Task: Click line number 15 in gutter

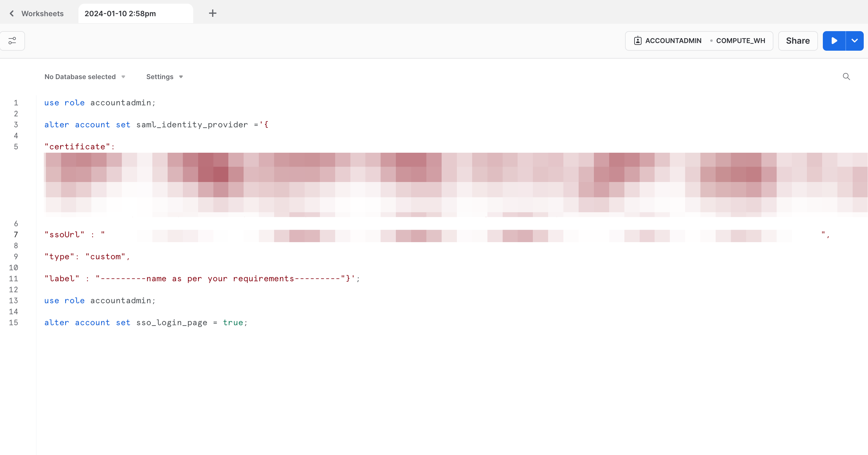Action: click(13, 322)
